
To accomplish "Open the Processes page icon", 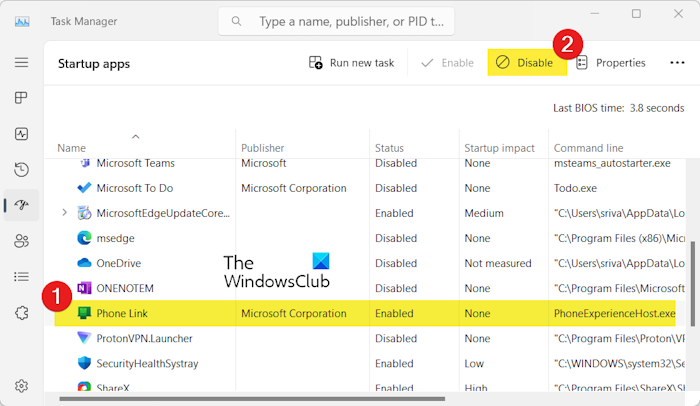I will (x=21, y=98).
